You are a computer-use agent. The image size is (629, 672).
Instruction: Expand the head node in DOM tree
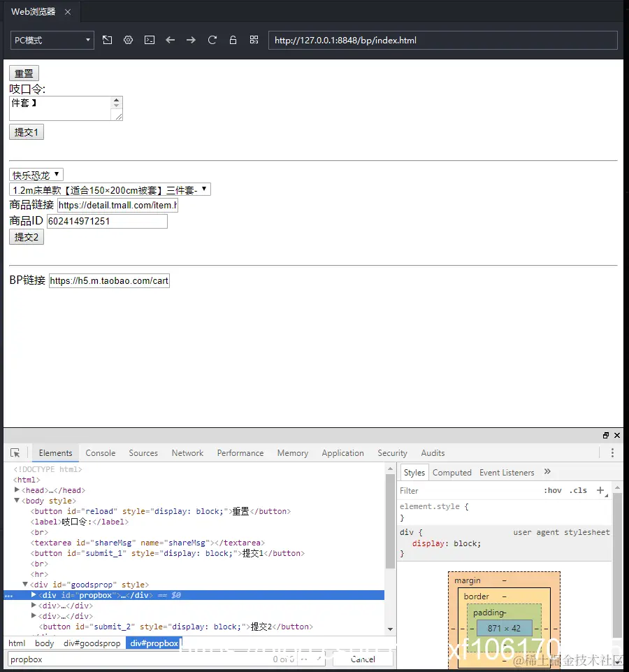[17, 490]
